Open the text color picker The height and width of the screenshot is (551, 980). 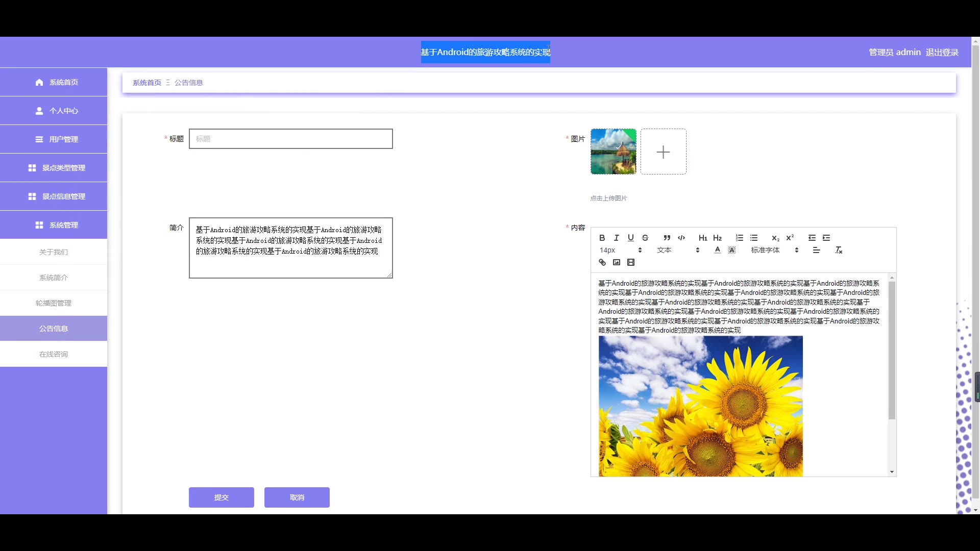[717, 250]
